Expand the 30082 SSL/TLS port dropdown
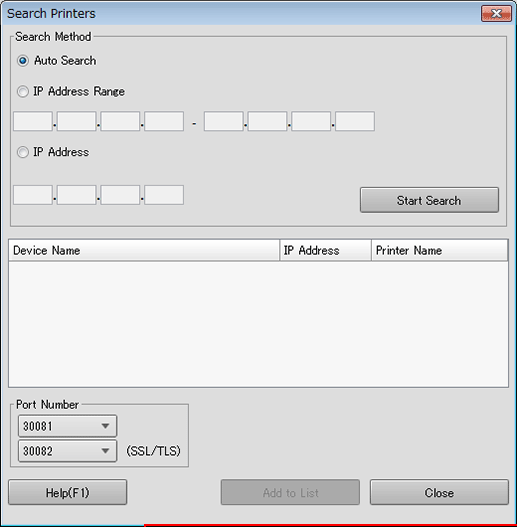The height and width of the screenshot is (527, 517). click(x=68, y=451)
